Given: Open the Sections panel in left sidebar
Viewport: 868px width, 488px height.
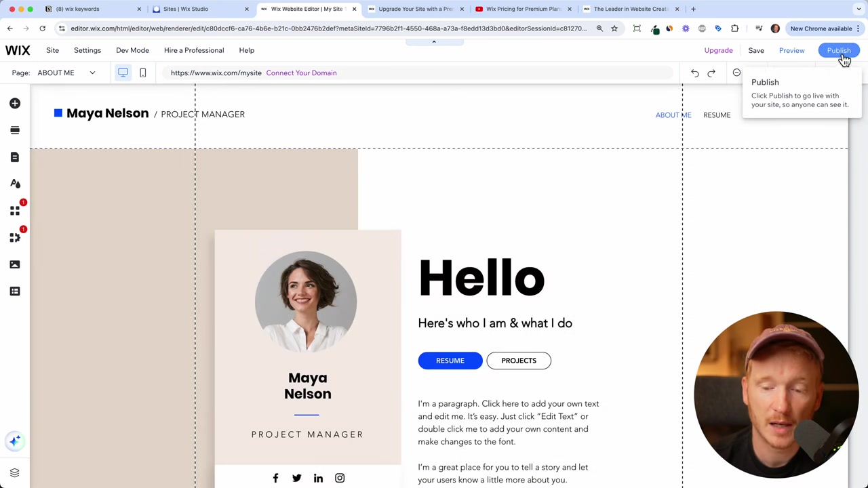Looking at the screenshot, I should [15, 130].
